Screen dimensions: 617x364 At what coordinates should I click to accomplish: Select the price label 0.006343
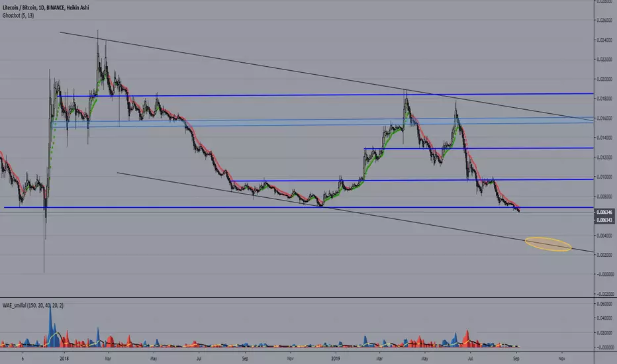pos(604,220)
